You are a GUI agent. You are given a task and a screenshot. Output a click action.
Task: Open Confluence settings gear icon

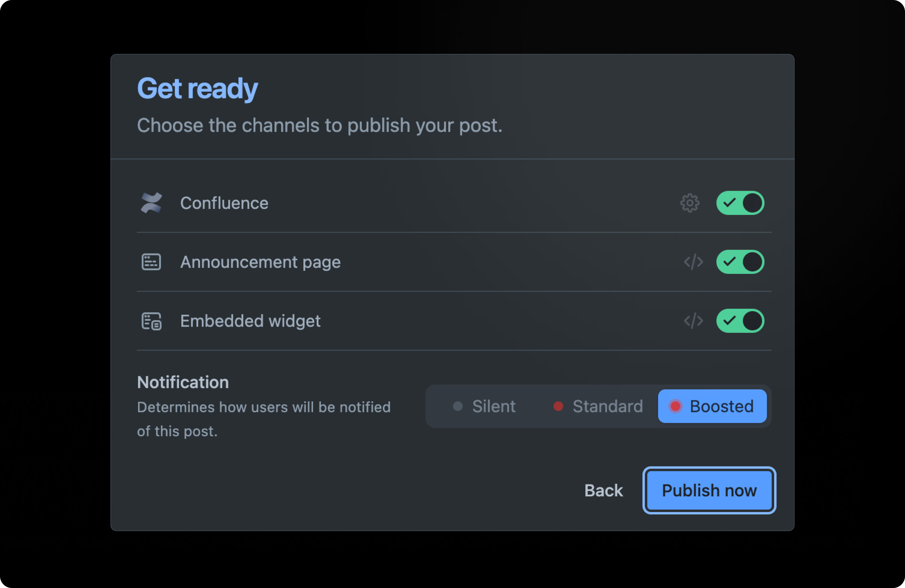click(690, 203)
